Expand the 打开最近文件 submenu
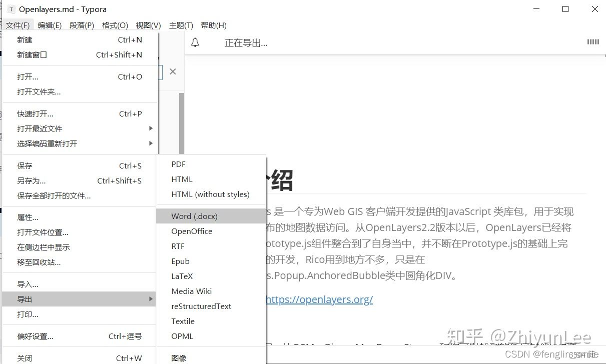This screenshot has width=606, height=364. pos(80,128)
